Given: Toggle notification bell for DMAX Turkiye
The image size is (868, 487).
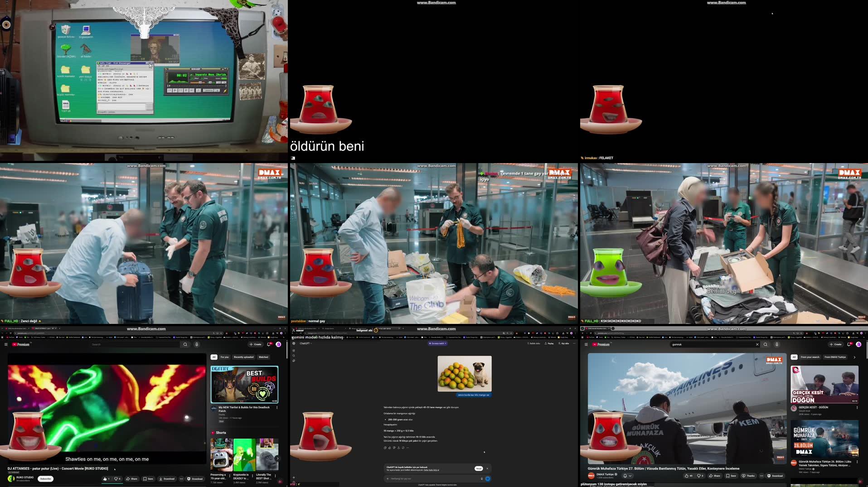Looking at the screenshot, I should (x=625, y=476).
